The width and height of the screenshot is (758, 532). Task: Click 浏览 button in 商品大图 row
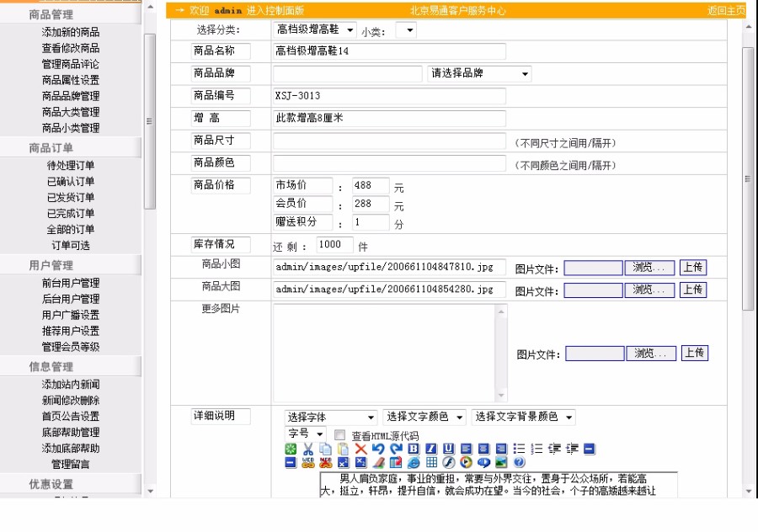click(649, 290)
